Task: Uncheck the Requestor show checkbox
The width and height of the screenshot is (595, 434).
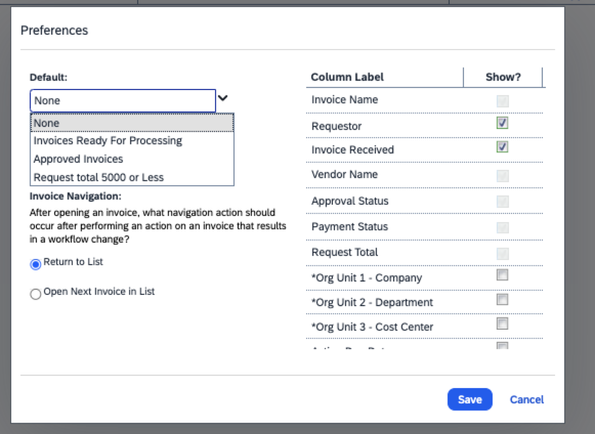Action: point(502,123)
